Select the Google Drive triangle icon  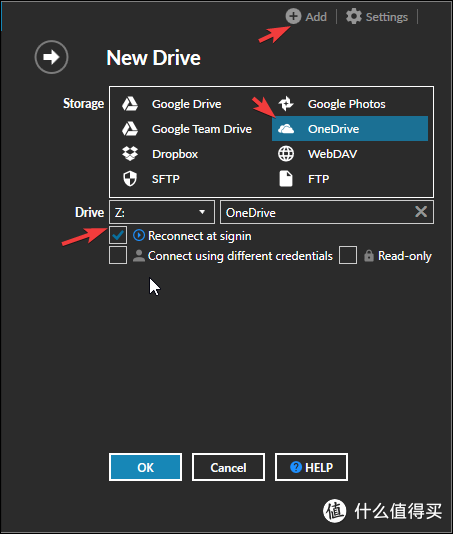pyautogui.click(x=130, y=104)
